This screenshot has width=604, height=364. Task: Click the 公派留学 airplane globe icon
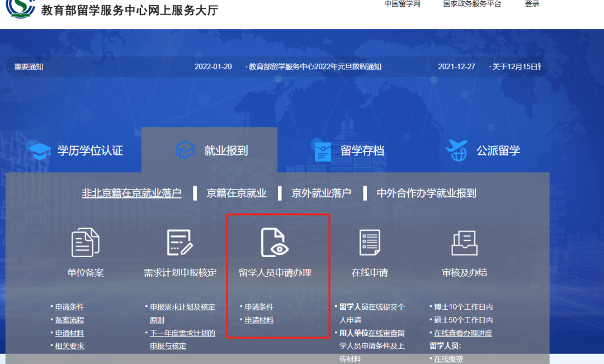coord(457,150)
